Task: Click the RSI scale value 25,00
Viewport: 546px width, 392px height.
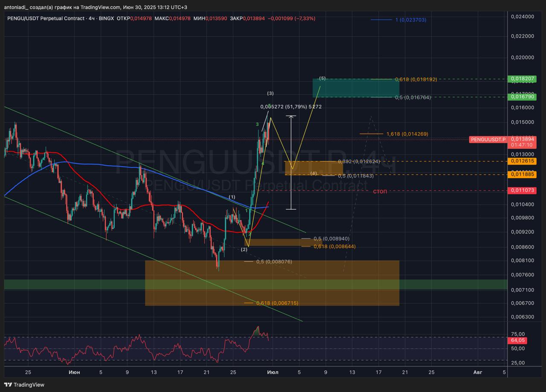Action: [x=518, y=363]
